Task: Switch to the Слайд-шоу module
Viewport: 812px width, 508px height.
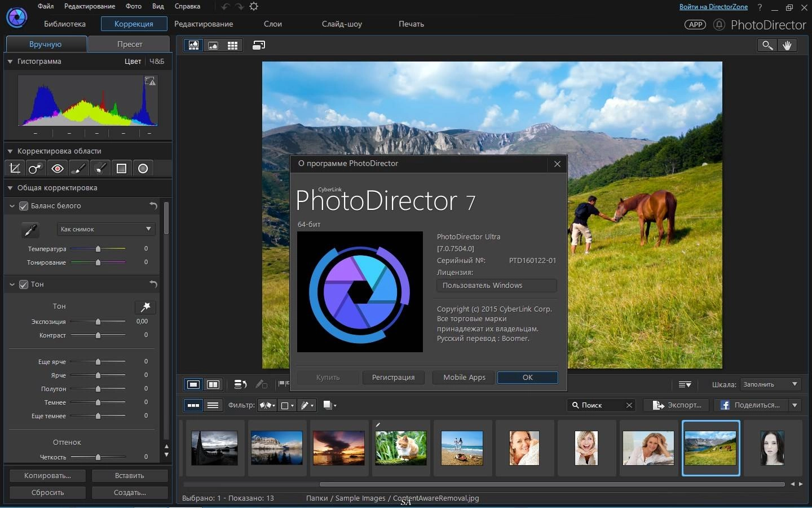Action: pyautogui.click(x=342, y=24)
